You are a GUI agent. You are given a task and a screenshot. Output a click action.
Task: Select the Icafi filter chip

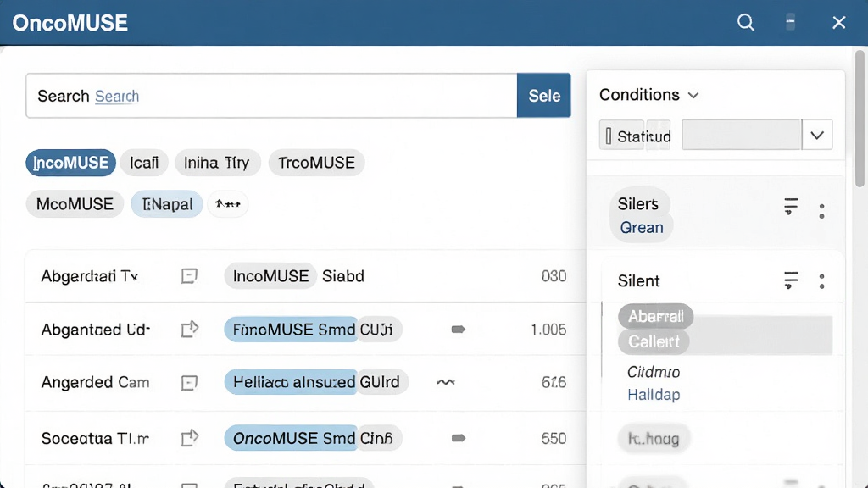pos(144,163)
